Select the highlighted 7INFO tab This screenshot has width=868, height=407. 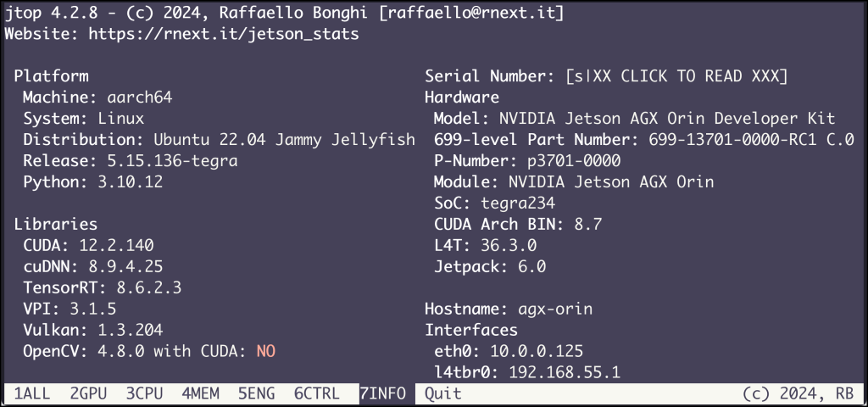[x=382, y=393]
